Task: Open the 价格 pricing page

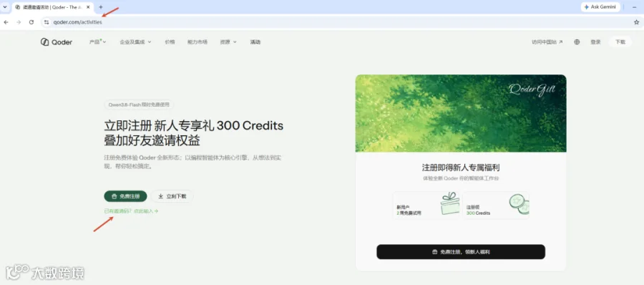Action: [x=170, y=42]
